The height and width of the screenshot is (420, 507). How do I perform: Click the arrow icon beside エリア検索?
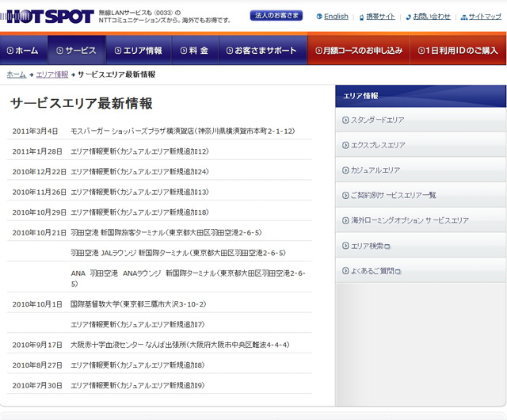click(345, 246)
